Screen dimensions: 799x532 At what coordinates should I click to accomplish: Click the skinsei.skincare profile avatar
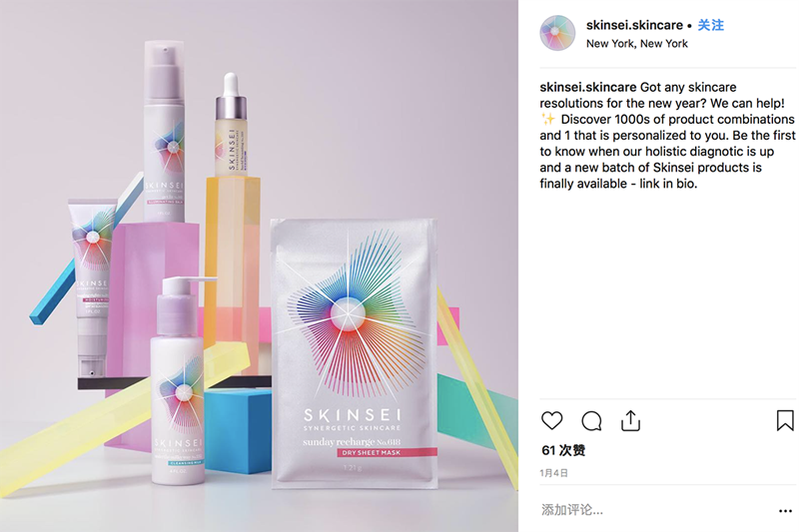tap(557, 33)
